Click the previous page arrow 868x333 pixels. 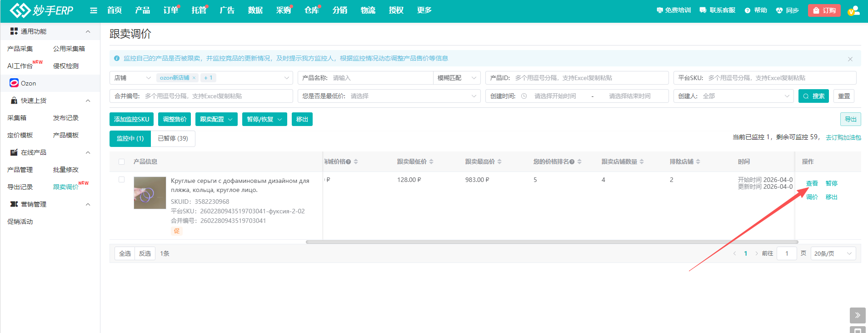(734, 253)
